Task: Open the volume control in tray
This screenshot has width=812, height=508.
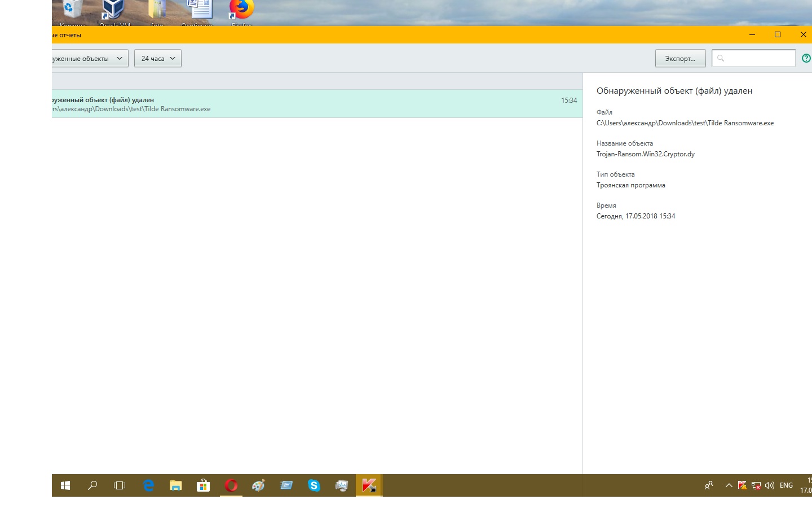Action: 770,485
